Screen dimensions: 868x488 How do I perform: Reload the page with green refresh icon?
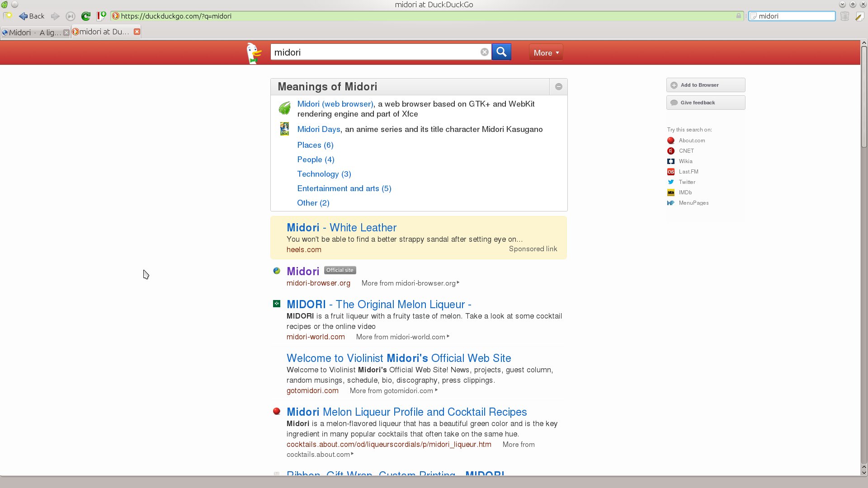tap(85, 16)
